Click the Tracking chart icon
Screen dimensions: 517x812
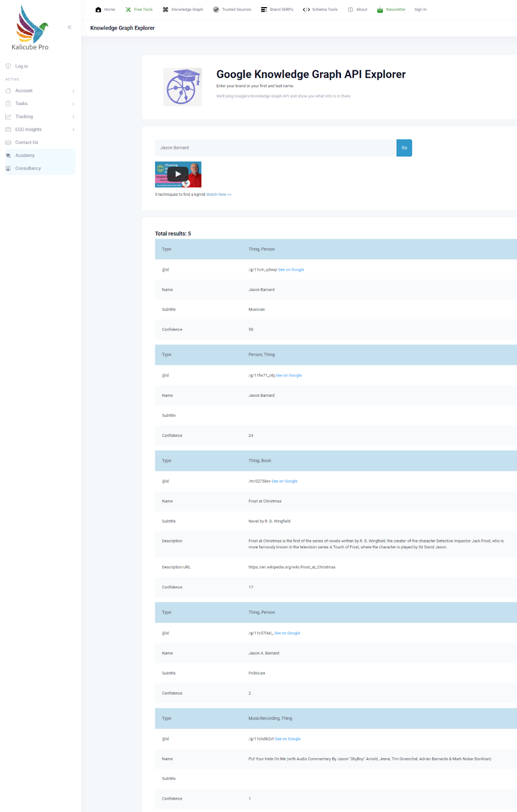pyautogui.click(x=8, y=117)
